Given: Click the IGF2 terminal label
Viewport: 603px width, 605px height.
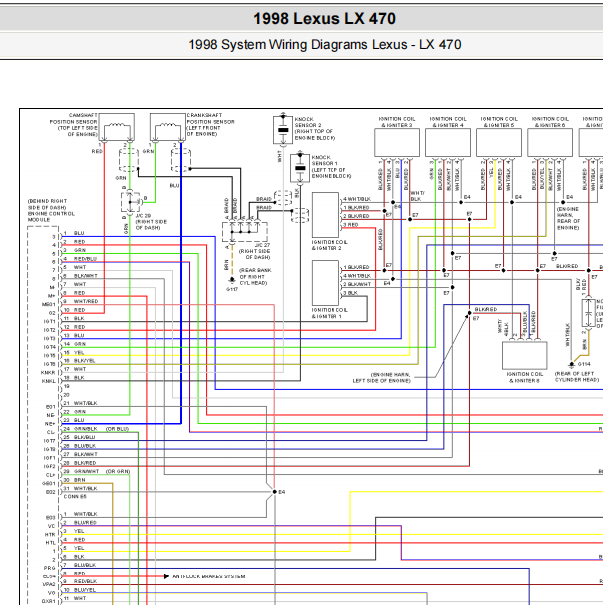Looking at the screenshot, I should point(49,466).
